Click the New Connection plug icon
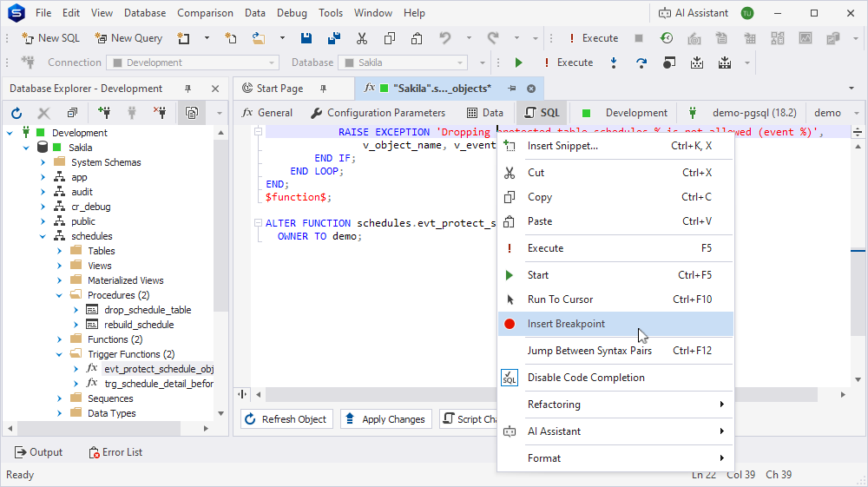Viewport: 868px width, 487px height. (103, 113)
